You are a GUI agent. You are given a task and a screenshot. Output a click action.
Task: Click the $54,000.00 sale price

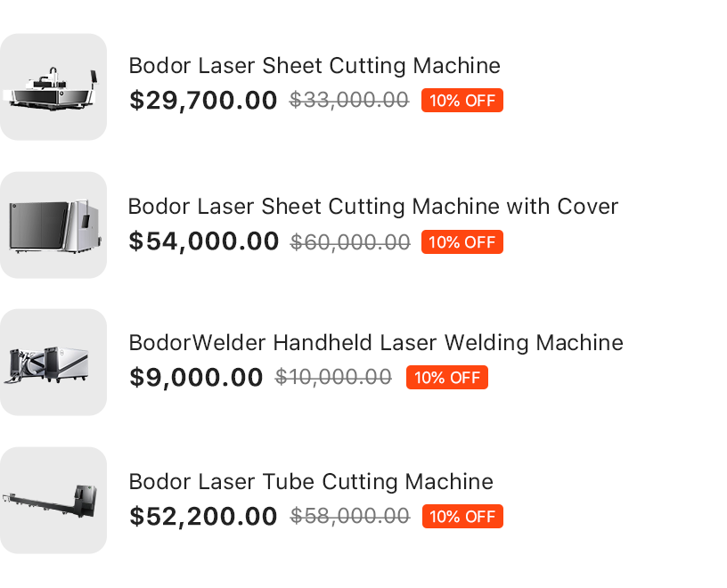click(204, 241)
